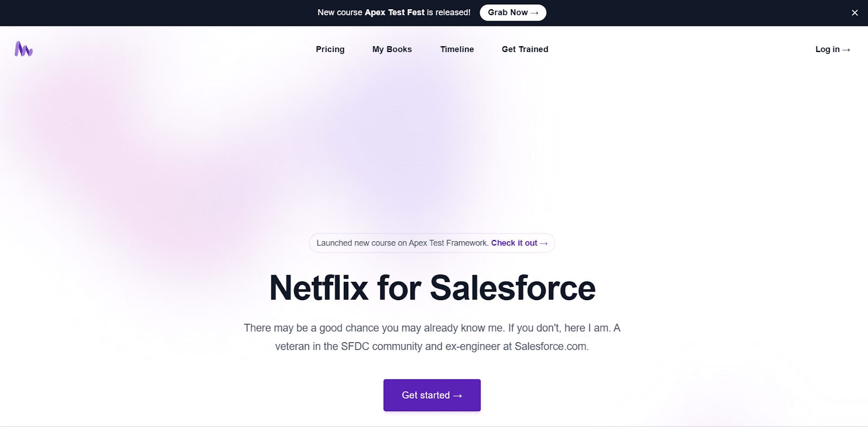The width and height of the screenshot is (868, 427).
Task: Go to My Books page
Action: pyautogui.click(x=392, y=49)
